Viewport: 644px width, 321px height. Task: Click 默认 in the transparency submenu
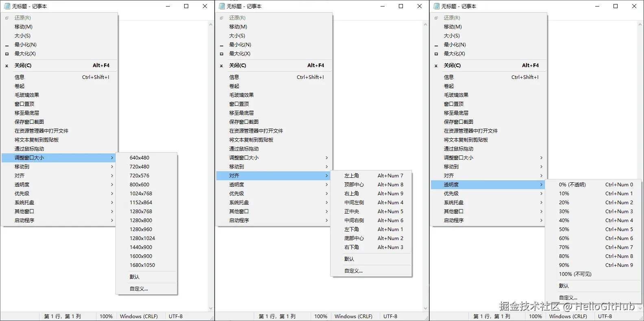coord(594,286)
